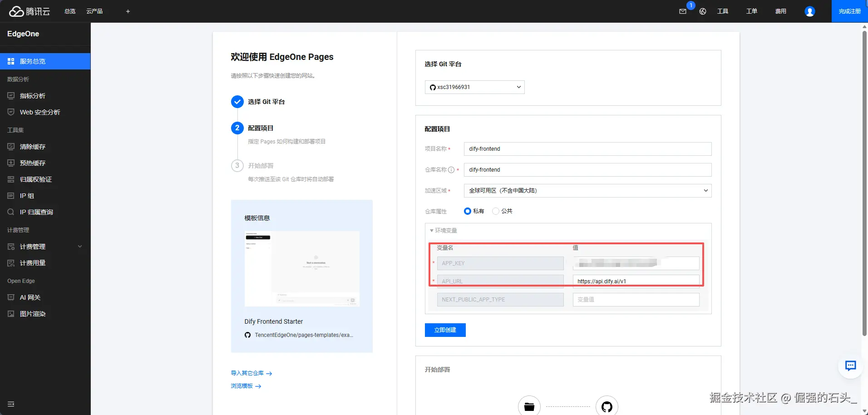Add a new tab with the plus icon
Viewport: 868px width, 415px height.
128,11
